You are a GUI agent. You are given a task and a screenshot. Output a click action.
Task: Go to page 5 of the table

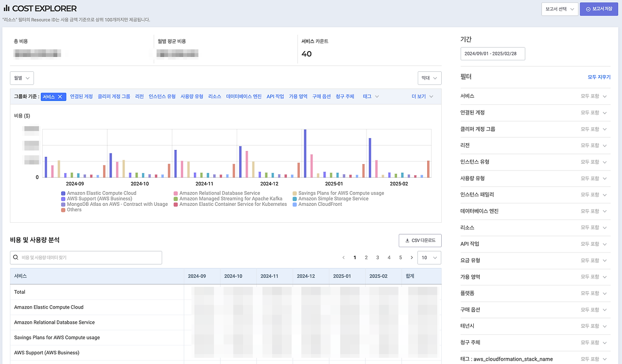point(400,258)
